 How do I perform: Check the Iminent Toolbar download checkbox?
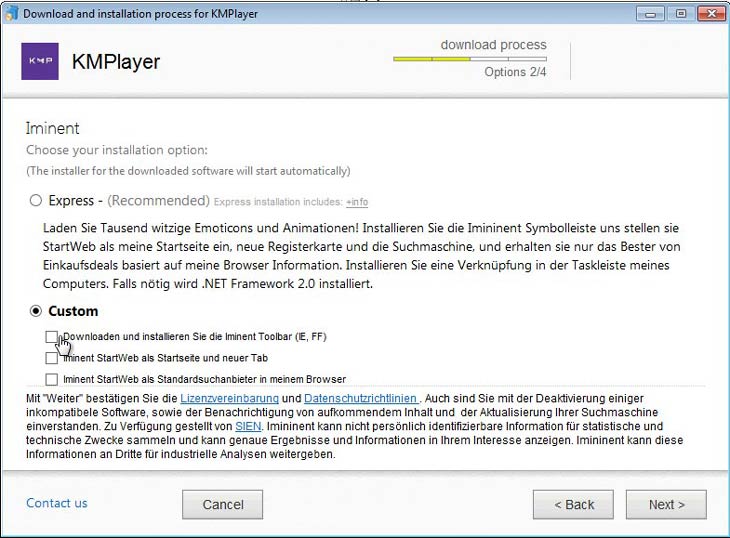pyautogui.click(x=52, y=336)
